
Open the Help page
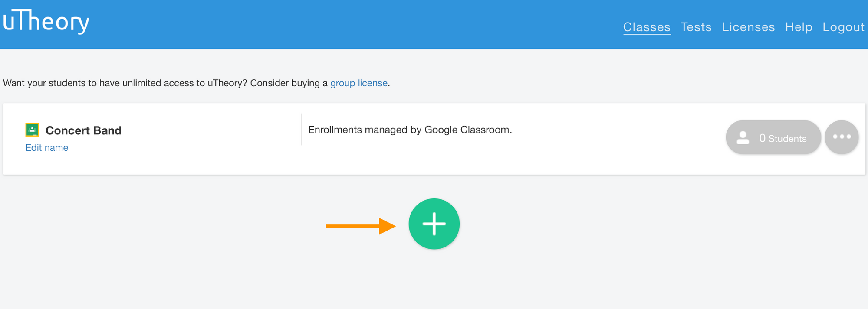799,27
